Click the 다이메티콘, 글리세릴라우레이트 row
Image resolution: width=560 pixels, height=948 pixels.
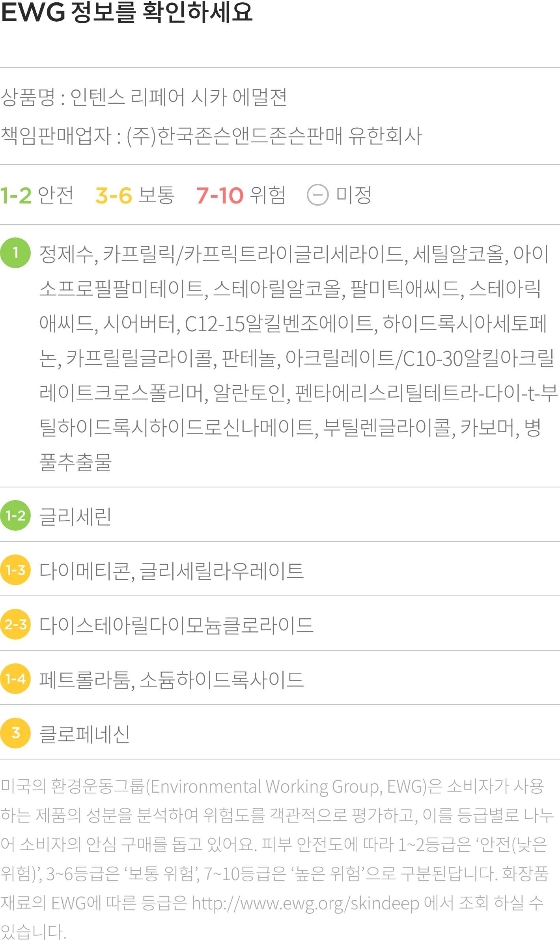pyautogui.click(x=280, y=570)
